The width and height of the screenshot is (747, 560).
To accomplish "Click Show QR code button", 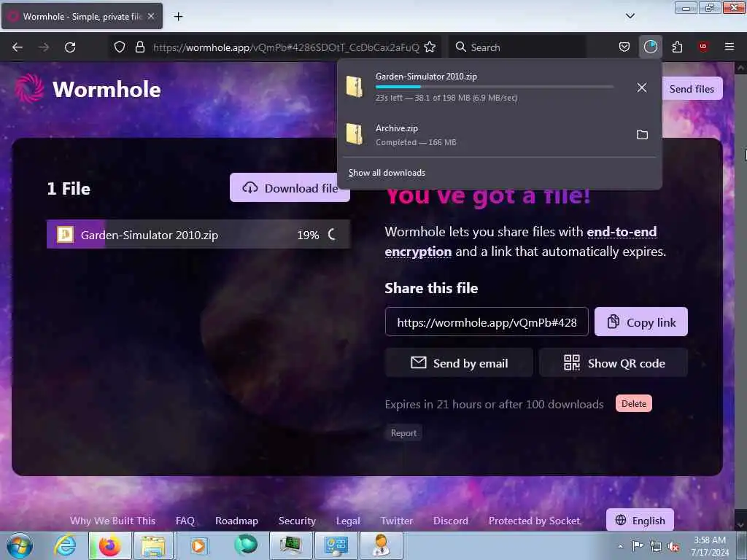I will tap(614, 363).
